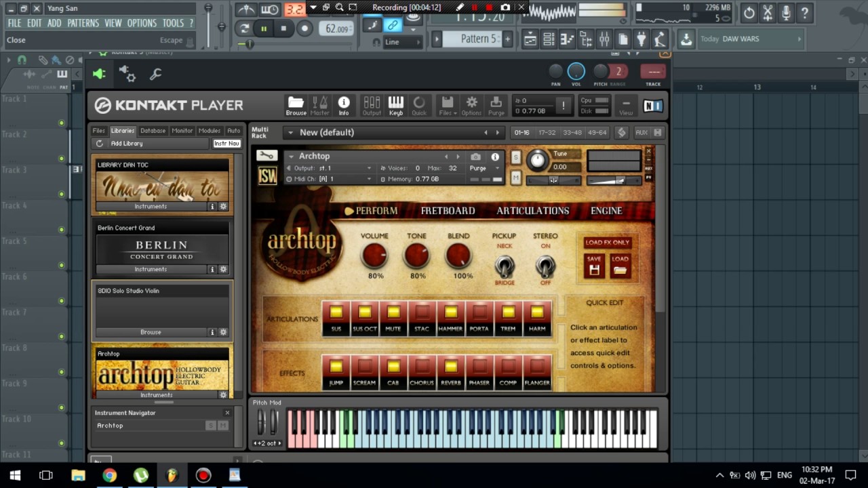This screenshot has height=488, width=868.
Task: Flip the STEREO on/off switch
Action: coord(545,265)
